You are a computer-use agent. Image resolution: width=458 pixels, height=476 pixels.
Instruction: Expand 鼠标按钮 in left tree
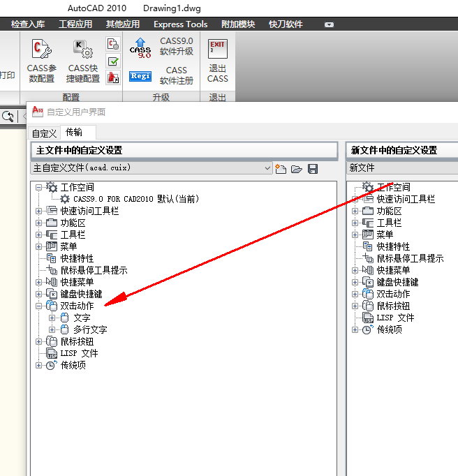click(38, 341)
